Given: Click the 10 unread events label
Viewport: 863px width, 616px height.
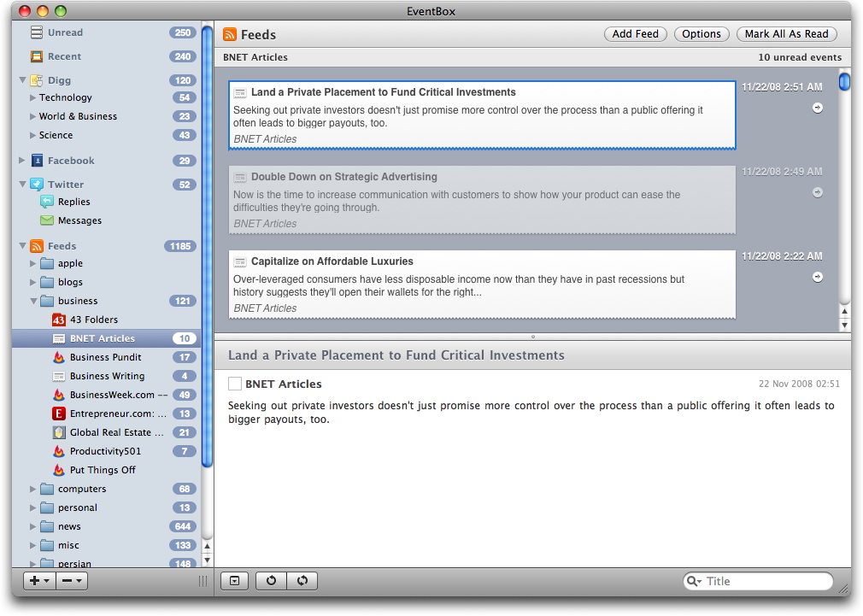Looking at the screenshot, I should (x=800, y=57).
